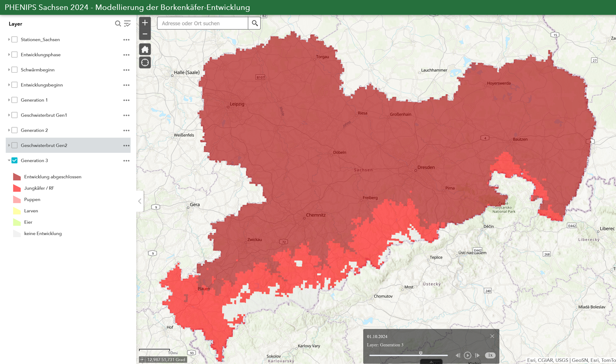
Task: Zoom out of the map
Action: click(x=145, y=34)
